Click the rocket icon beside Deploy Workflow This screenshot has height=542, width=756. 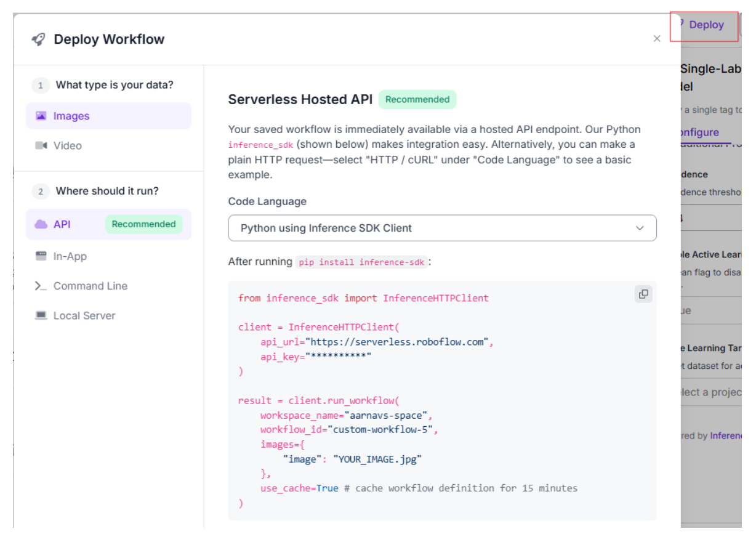pos(38,39)
